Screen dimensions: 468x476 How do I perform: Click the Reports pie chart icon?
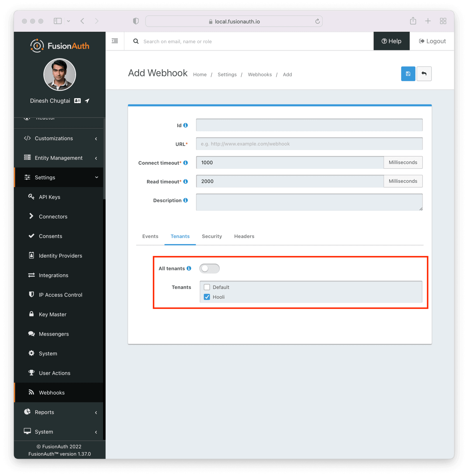[27, 412]
